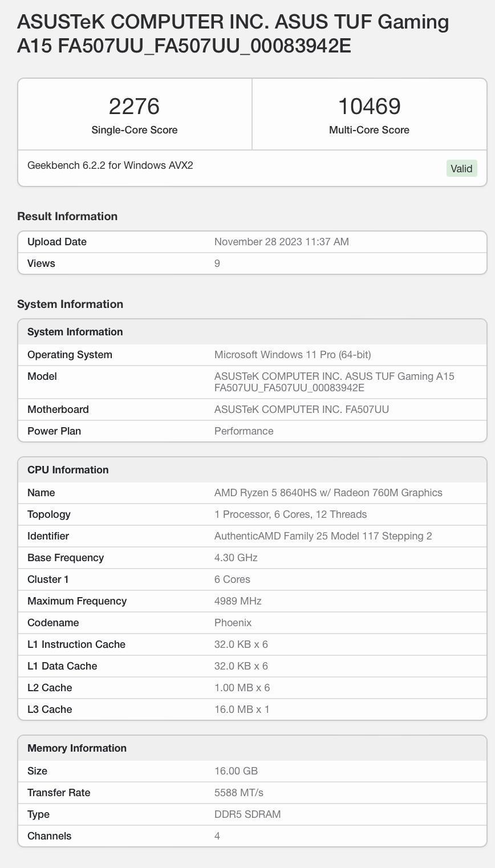Select the Phoenix codename value
The image size is (495, 868).
click(233, 623)
